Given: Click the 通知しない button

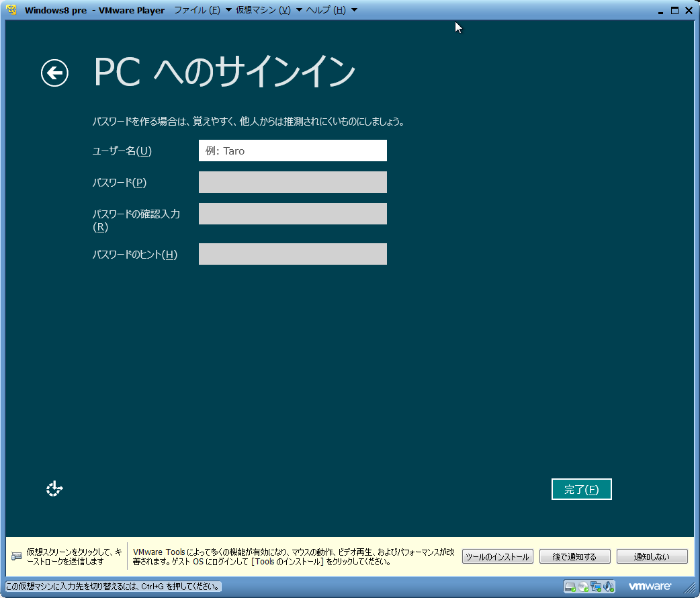Looking at the screenshot, I should pyautogui.click(x=652, y=556).
